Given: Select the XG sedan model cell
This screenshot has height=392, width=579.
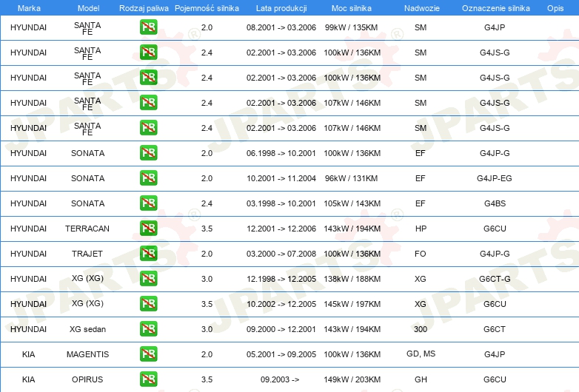Looking at the screenshot, I should (x=87, y=329).
